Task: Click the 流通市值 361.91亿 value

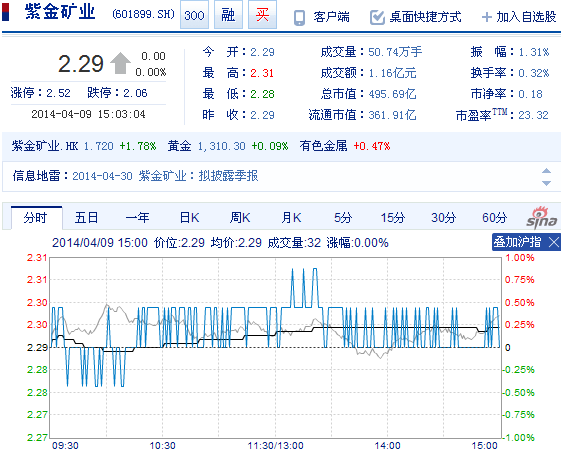Action: coord(392,115)
